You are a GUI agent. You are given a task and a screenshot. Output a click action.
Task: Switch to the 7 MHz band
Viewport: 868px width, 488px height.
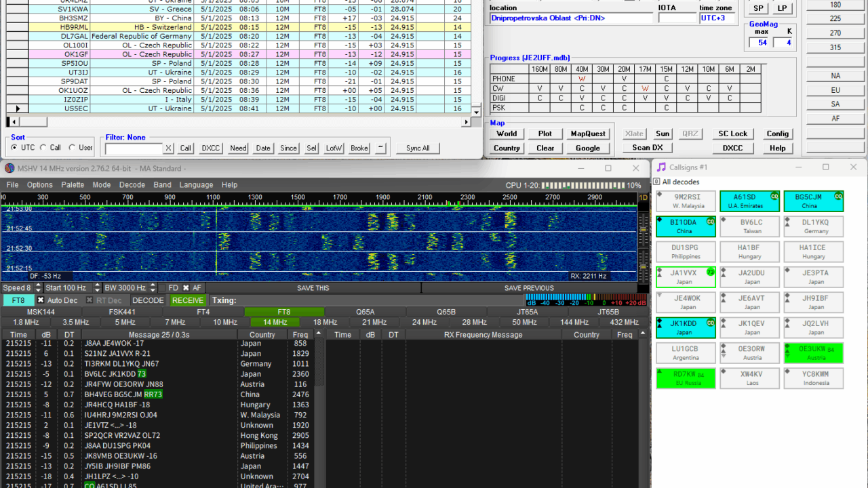point(175,322)
